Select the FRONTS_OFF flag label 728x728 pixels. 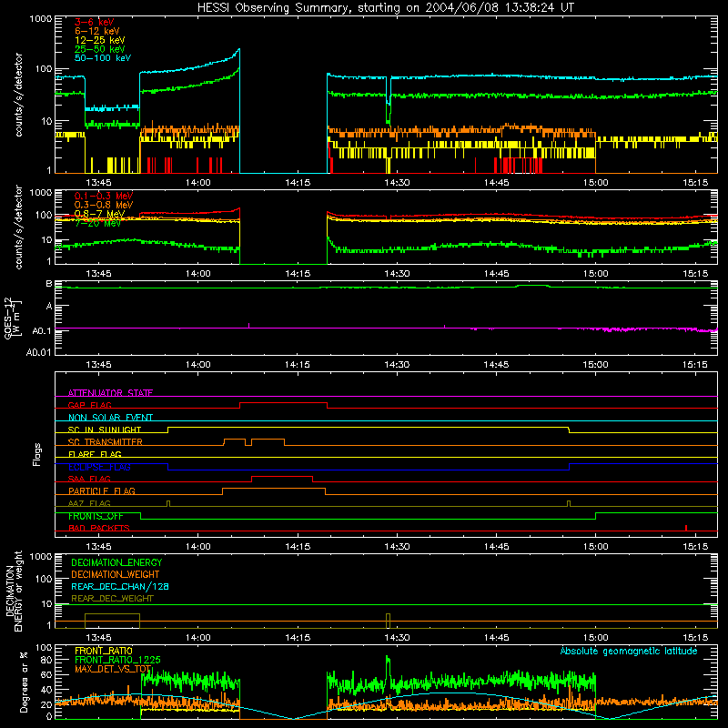96,516
